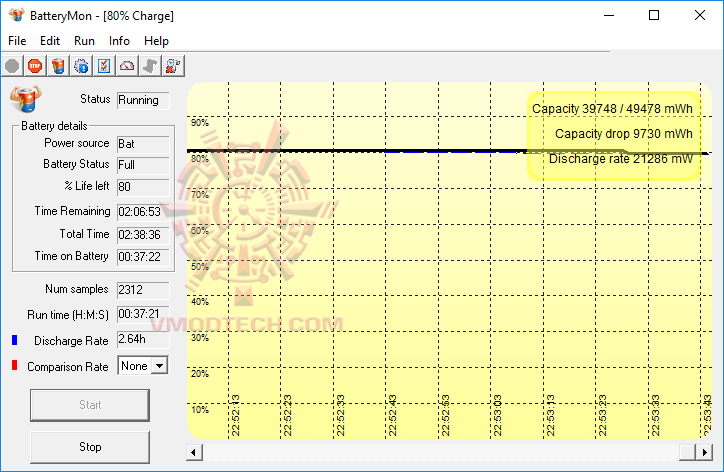
Task: Click the Time on Battery value 00:37:22
Action: pyautogui.click(x=143, y=257)
